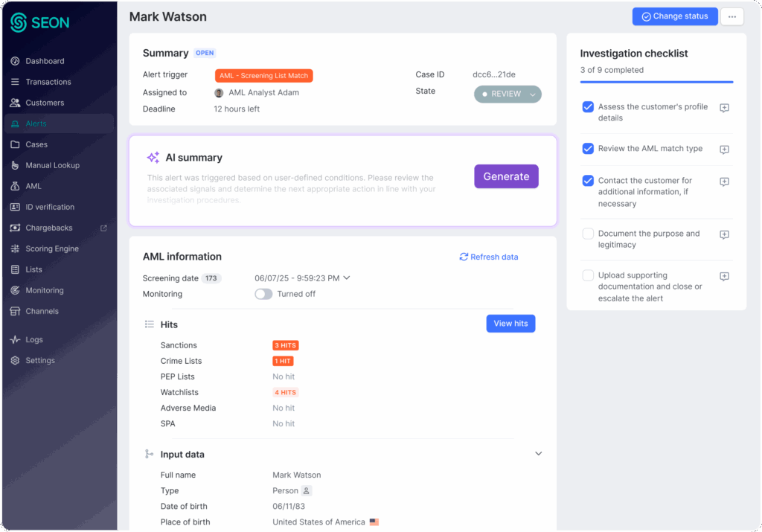Collapse the Input data section

point(539,454)
